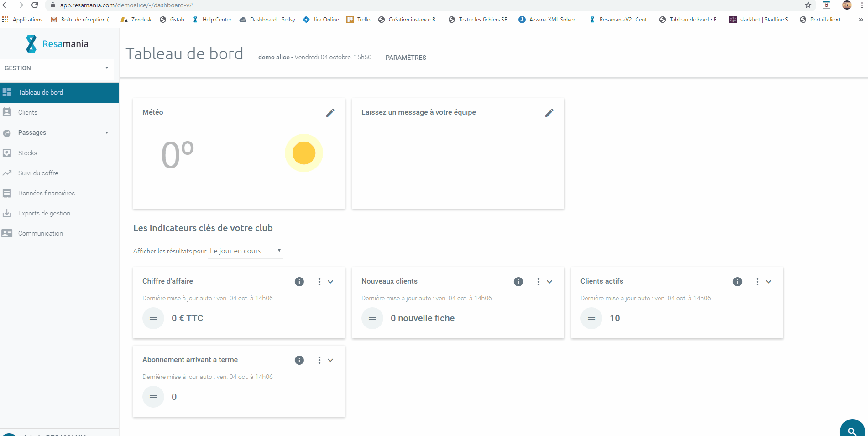Expand the Chiffre d'affaire card
The width and height of the screenshot is (868, 436).
[x=330, y=282]
